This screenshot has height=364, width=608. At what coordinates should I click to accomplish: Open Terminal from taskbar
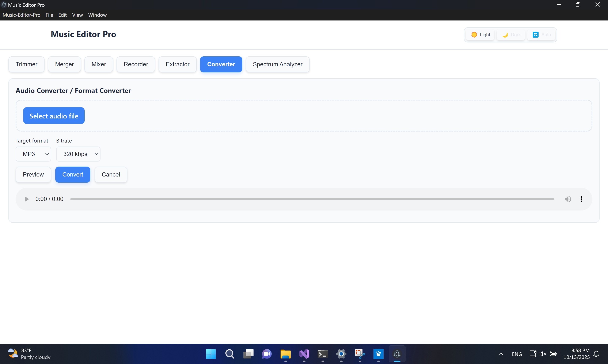(323, 354)
